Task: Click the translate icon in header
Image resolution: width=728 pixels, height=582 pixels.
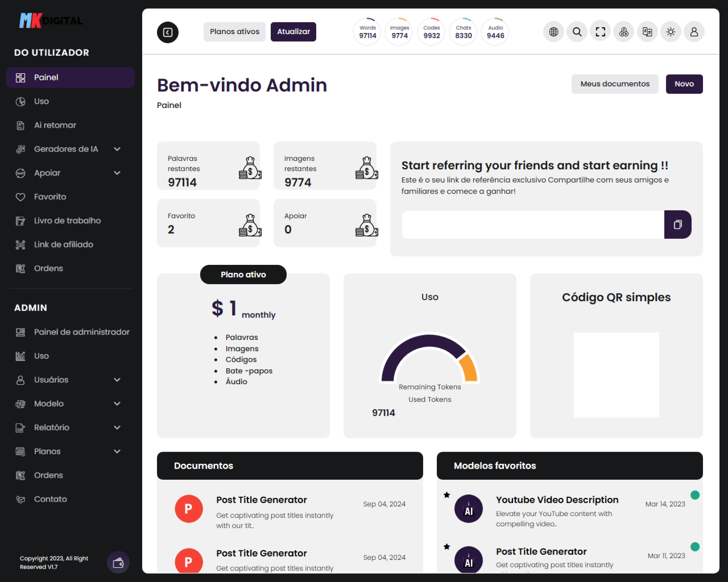Action: pos(647,32)
